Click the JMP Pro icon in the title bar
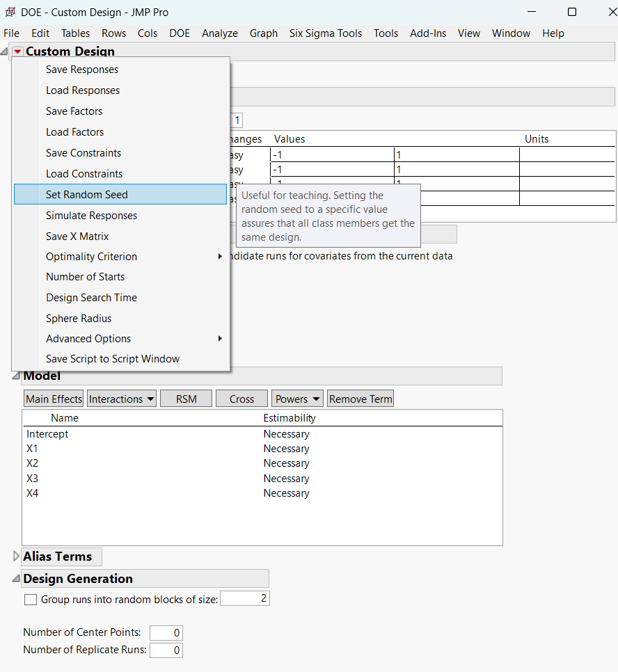The height and width of the screenshot is (672, 618). pyautogui.click(x=10, y=11)
